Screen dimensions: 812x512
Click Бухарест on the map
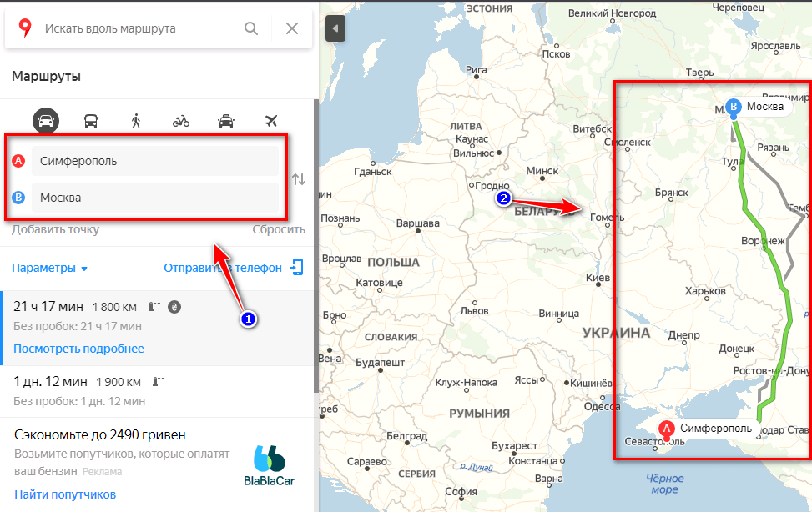[514, 446]
